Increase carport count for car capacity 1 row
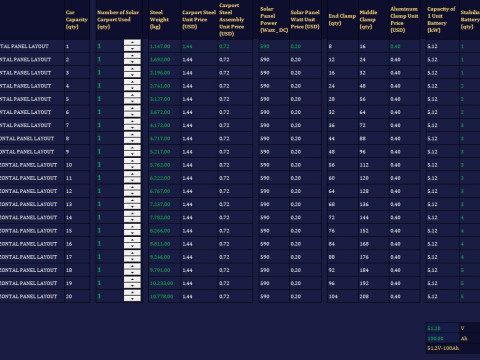This screenshot has width=480, height=360. point(132,42)
